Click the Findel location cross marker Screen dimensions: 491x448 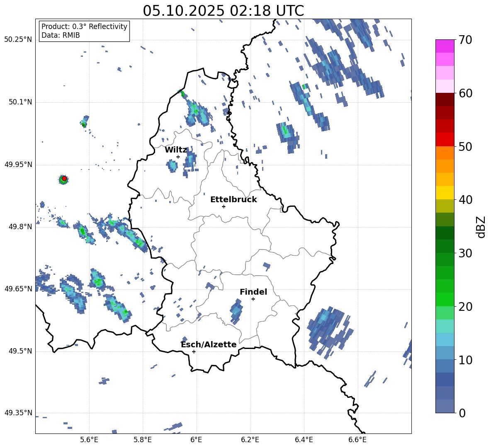253,299
